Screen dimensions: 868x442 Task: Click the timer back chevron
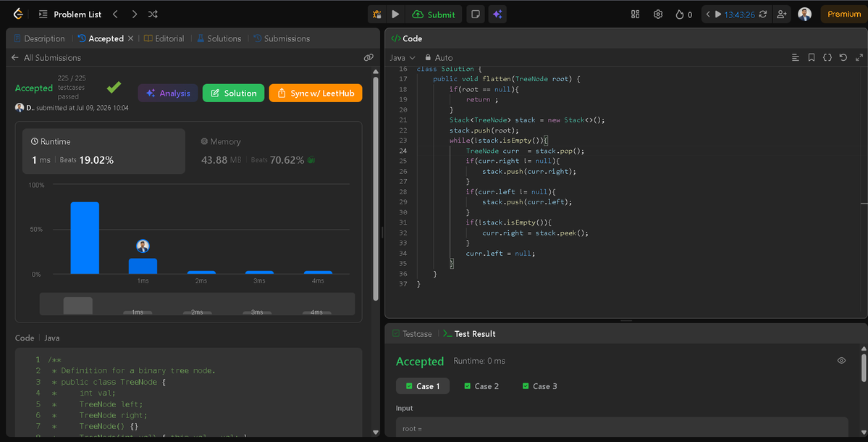707,14
